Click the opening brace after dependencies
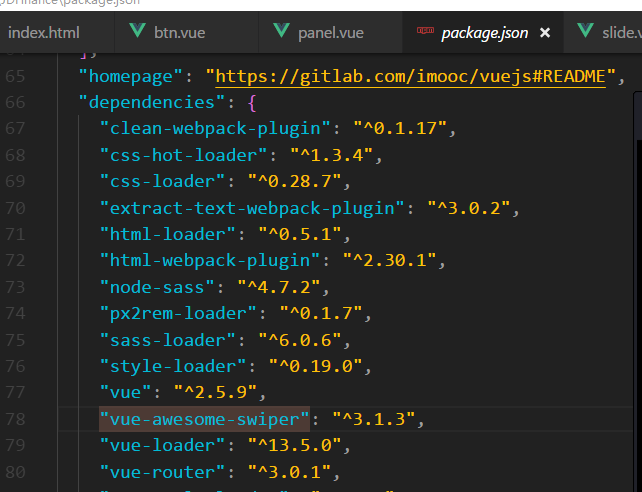Screen dimensions: 642x492 point(252,103)
